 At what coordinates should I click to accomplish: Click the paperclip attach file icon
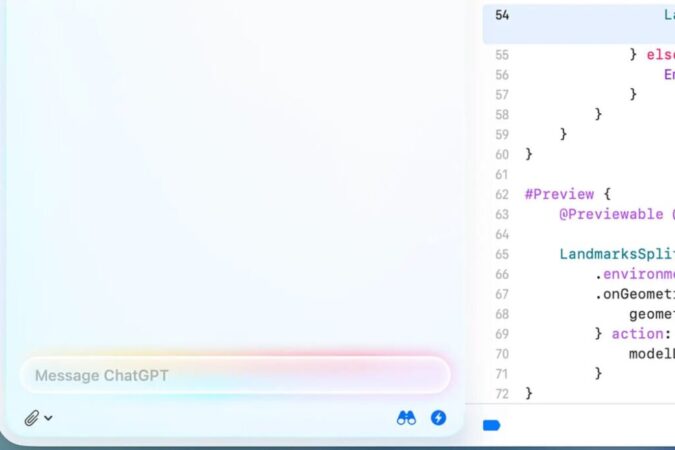(31, 418)
